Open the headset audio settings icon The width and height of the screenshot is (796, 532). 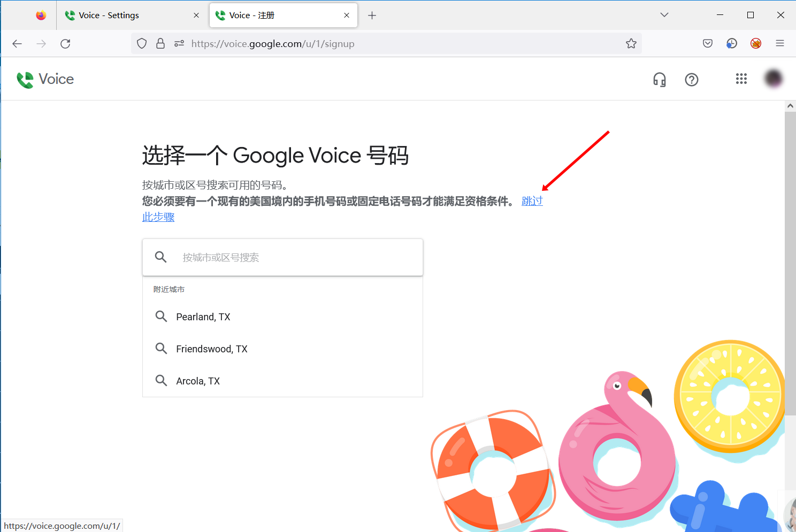coord(660,80)
